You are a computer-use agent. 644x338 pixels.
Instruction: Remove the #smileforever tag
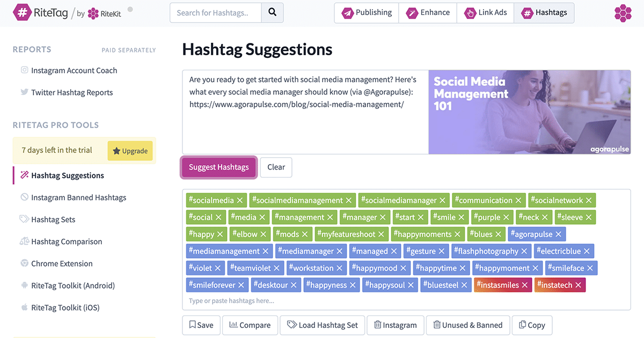tap(241, 285)
